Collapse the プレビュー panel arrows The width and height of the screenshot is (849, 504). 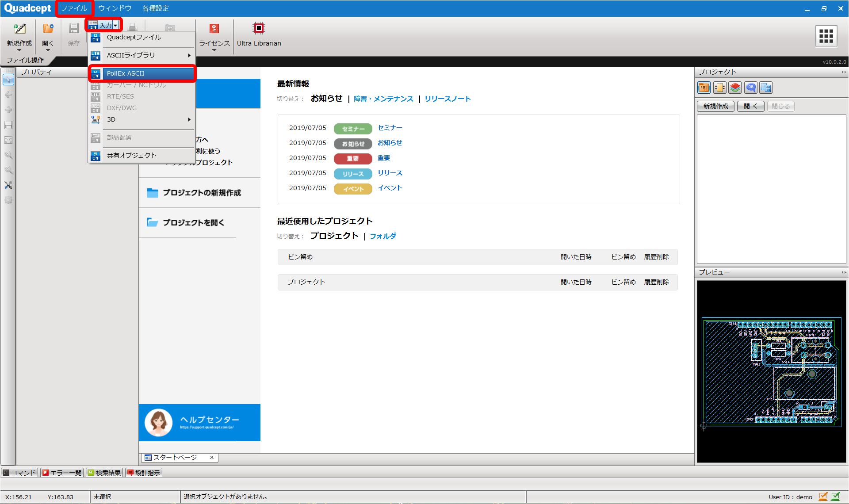pyautogui.click(x=843, y=272)
